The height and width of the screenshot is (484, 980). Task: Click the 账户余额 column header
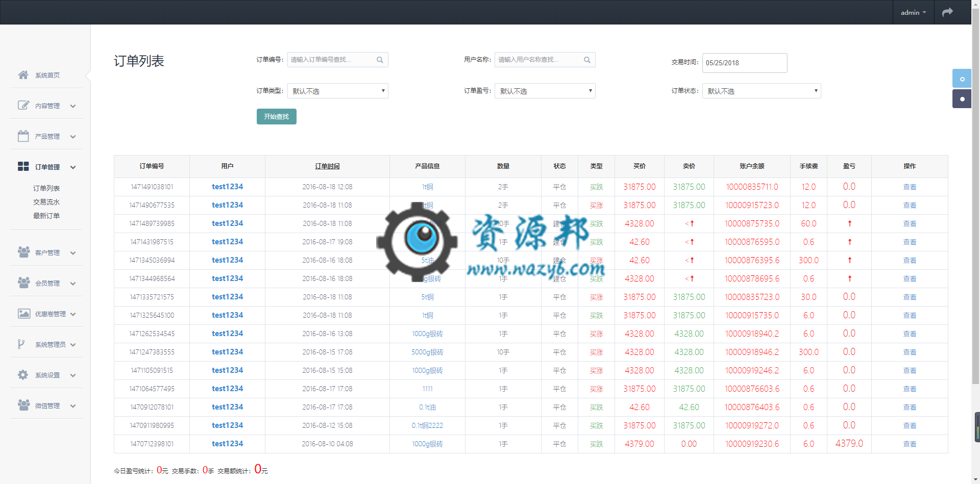752,166
